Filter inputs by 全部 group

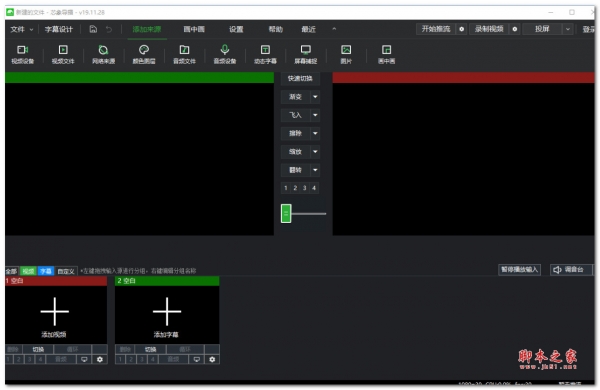pos(11,271)
